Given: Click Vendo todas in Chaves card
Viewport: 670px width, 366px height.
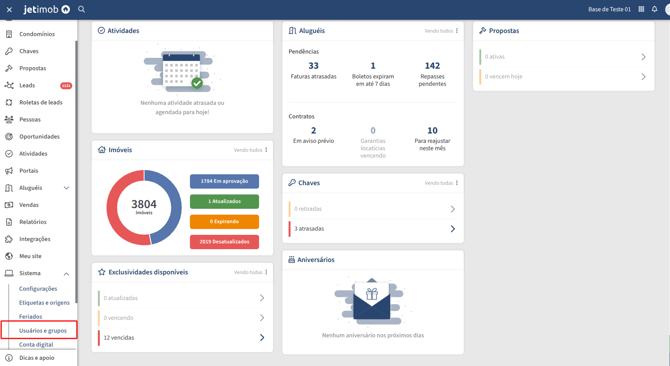Looking at the screenshot, I should pos(438,183).
